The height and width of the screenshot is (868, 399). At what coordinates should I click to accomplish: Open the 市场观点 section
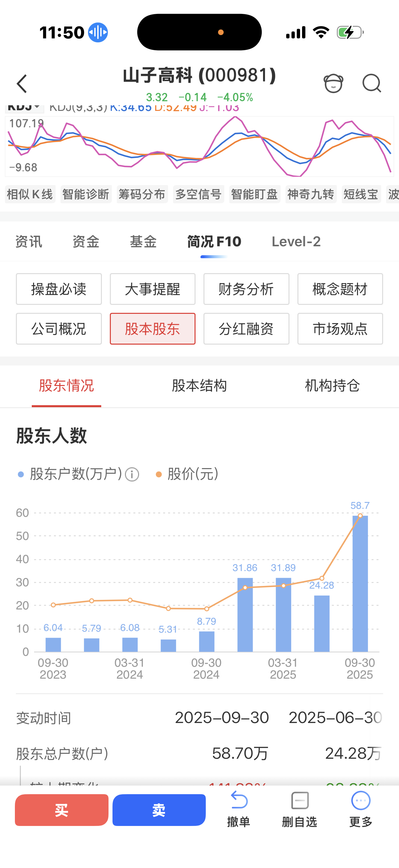click(x=340, y=328)
